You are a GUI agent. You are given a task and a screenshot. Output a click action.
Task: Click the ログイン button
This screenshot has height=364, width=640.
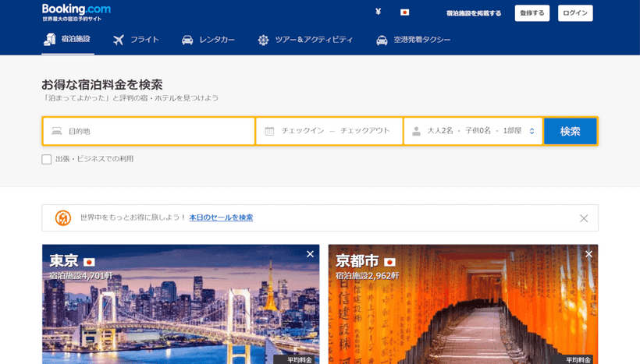[575, 13]
